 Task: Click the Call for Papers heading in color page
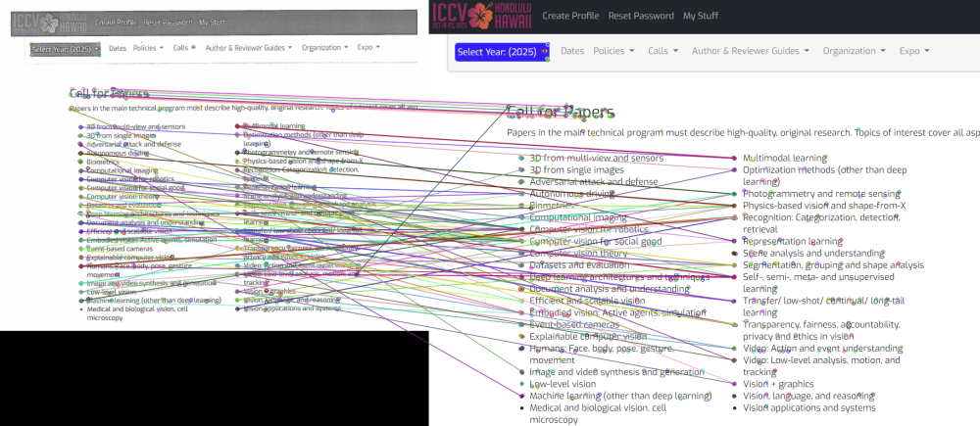561,113
